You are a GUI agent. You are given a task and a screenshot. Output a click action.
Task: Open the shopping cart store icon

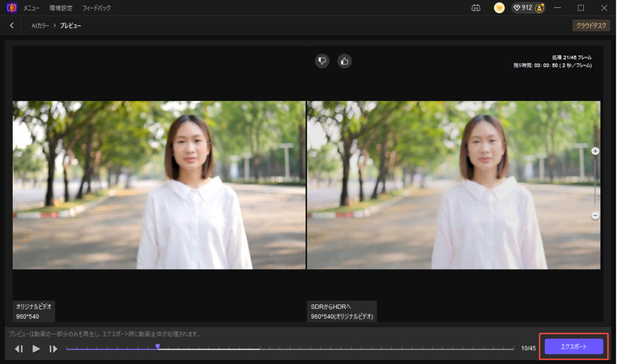coord(500,7)
